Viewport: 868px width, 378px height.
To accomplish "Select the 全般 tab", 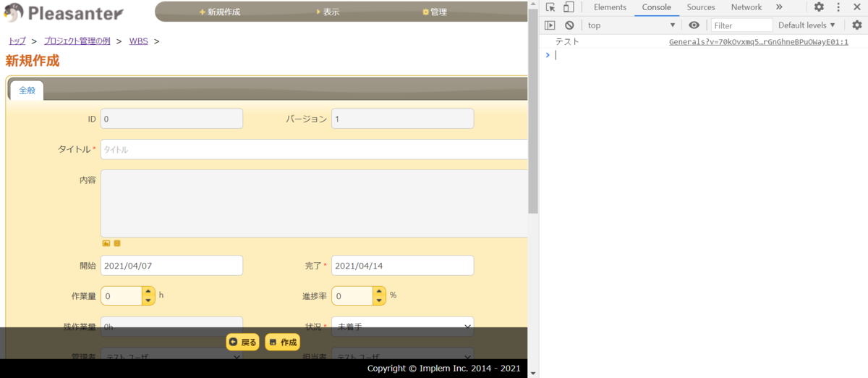I will (27, 91).
